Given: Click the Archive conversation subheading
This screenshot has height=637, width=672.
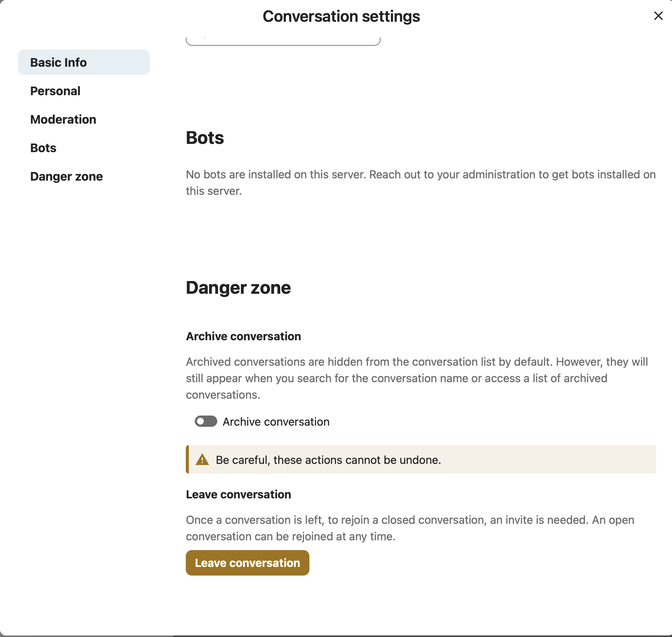Looking at the screenshot, I should tap(243, 336).
